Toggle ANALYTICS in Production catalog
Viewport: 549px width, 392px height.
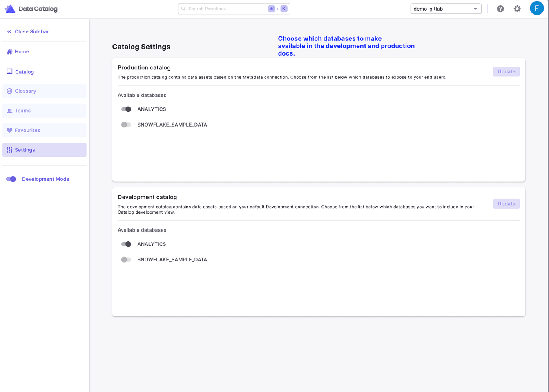[x=126, y=109]
